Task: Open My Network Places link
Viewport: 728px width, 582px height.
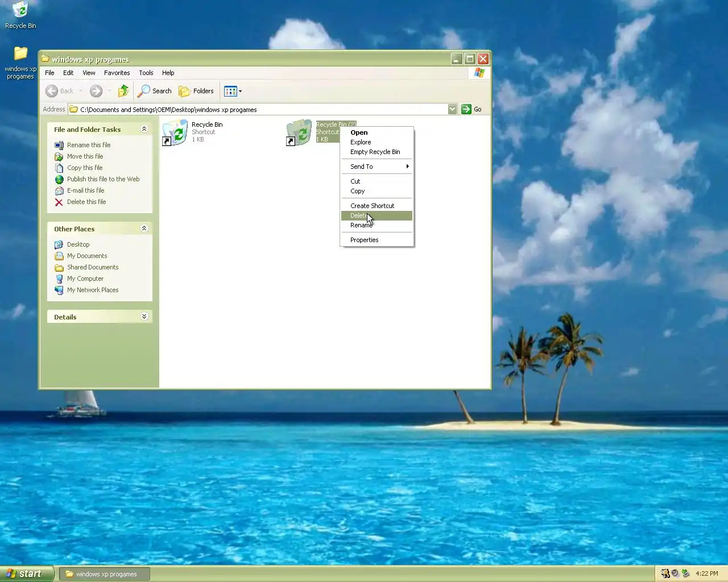Action: (93, 290)
